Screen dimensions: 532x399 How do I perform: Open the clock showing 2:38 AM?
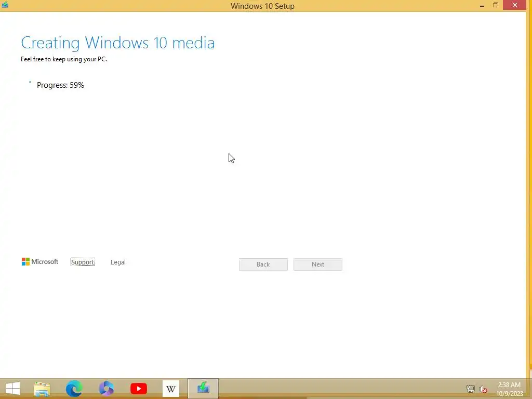[x=510, y=389]
